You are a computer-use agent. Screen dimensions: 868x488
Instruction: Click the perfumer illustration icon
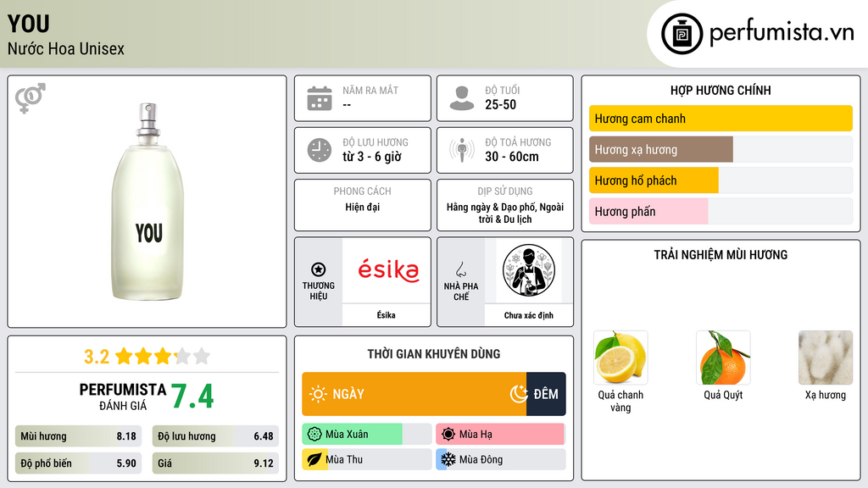click(x=529, y=270)
